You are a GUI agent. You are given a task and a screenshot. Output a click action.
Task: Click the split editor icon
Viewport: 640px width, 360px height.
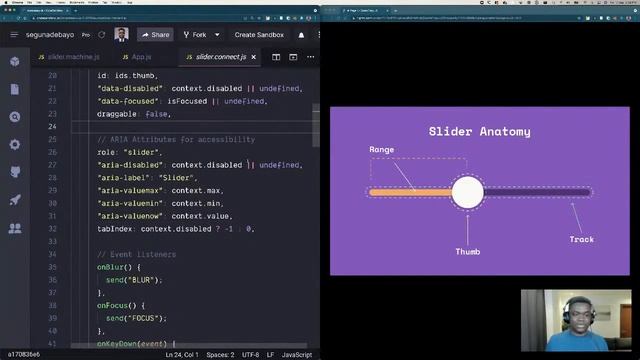276,57
